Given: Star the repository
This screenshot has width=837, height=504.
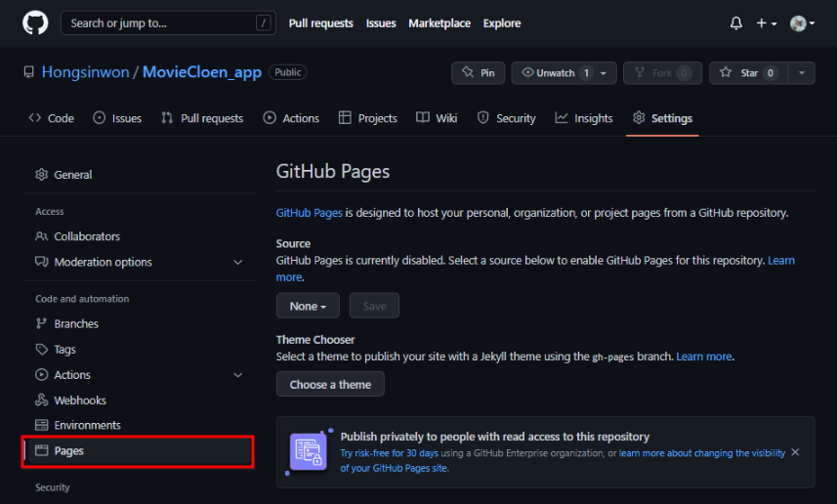Looking at the screenshot, I should tap(749, 73).
